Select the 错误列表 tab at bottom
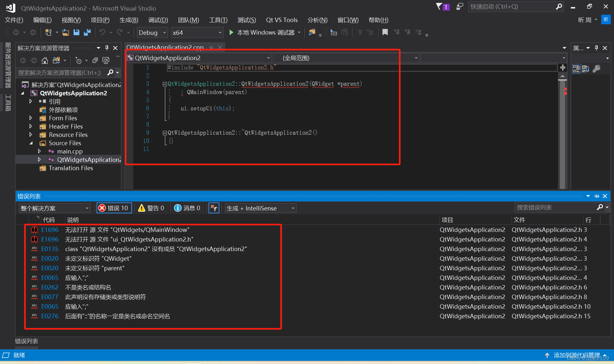The width and height of the screenshot is (614, 364). coord(27,341)
